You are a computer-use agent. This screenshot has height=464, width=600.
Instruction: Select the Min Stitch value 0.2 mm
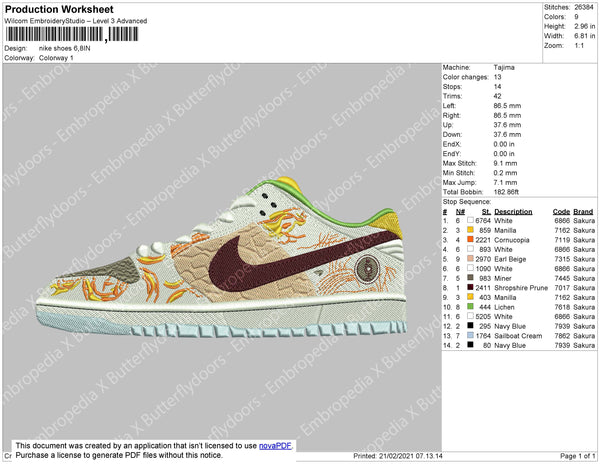click(x=505, y=173)
